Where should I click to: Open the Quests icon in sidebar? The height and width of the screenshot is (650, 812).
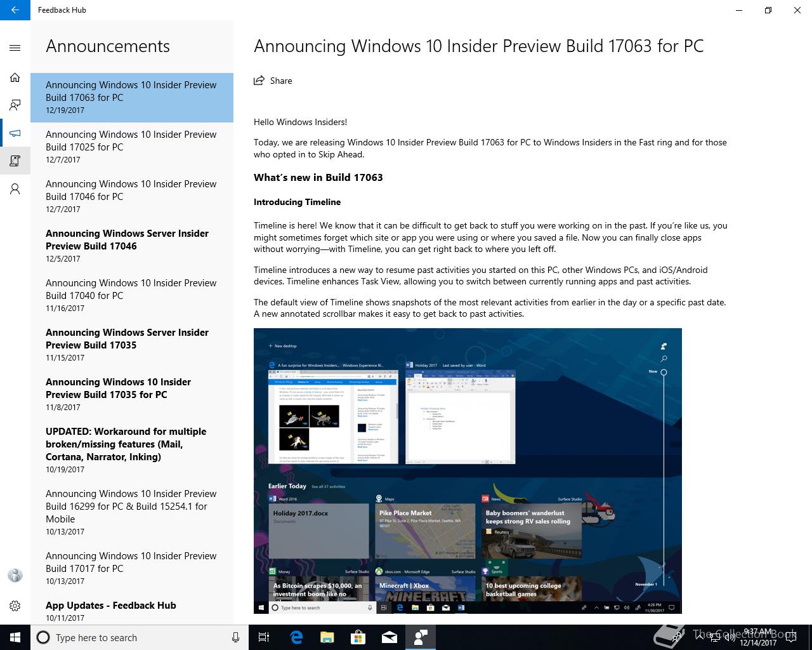15,161
